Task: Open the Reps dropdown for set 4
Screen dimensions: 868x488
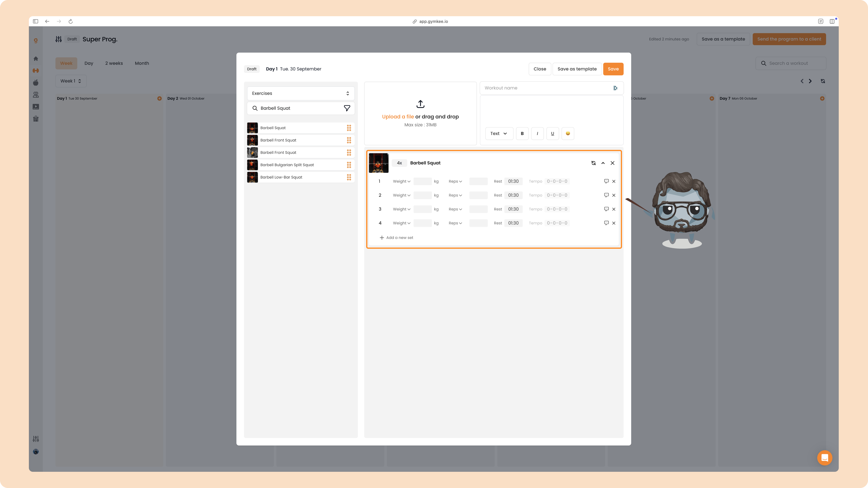Action: point(455,223)
